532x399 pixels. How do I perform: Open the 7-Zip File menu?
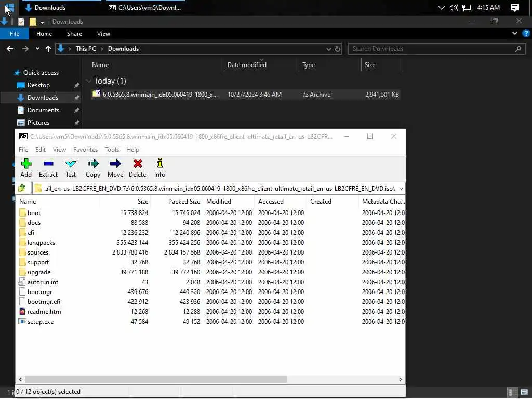tap(23, 149)
